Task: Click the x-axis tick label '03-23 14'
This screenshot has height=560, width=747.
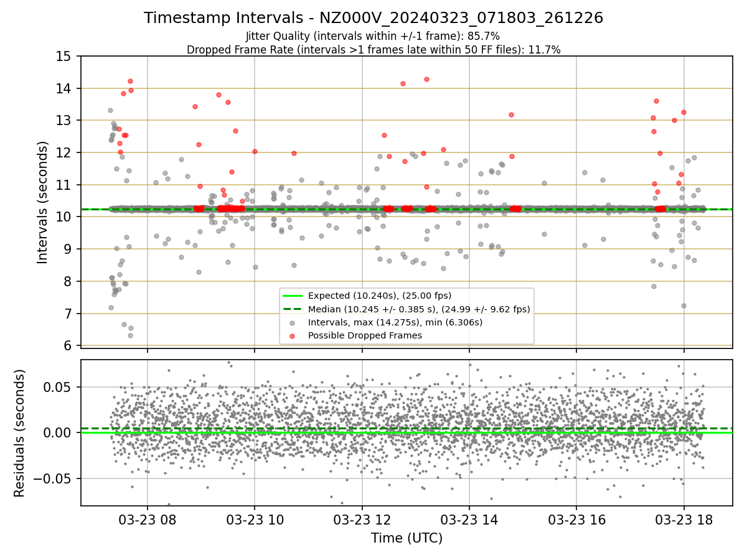Action: click(x=469, y=521)
